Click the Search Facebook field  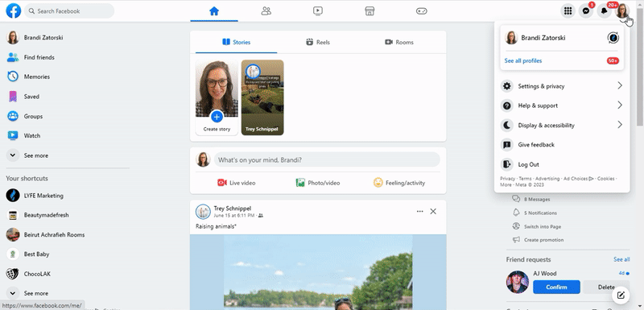69,11
